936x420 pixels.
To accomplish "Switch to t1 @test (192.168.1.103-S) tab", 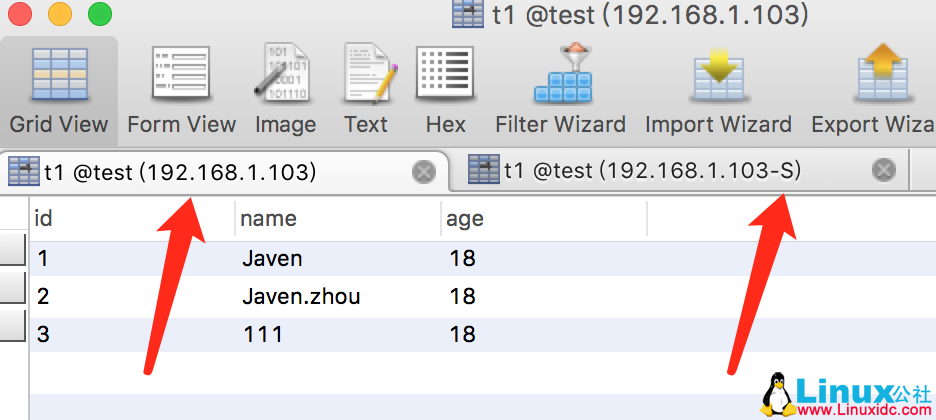I will click(652, 171).
